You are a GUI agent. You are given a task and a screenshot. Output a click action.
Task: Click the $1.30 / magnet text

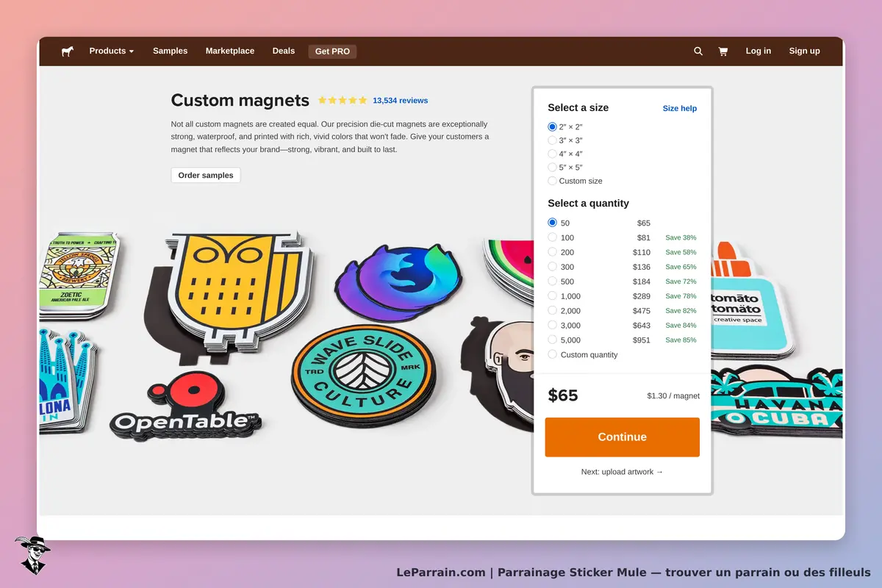coord(673,395)
